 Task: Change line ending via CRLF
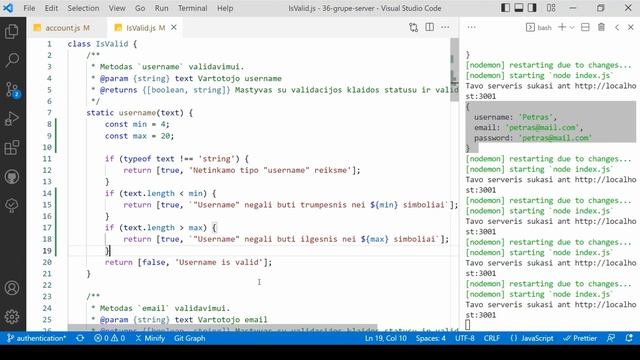click(x=491, y=338)
